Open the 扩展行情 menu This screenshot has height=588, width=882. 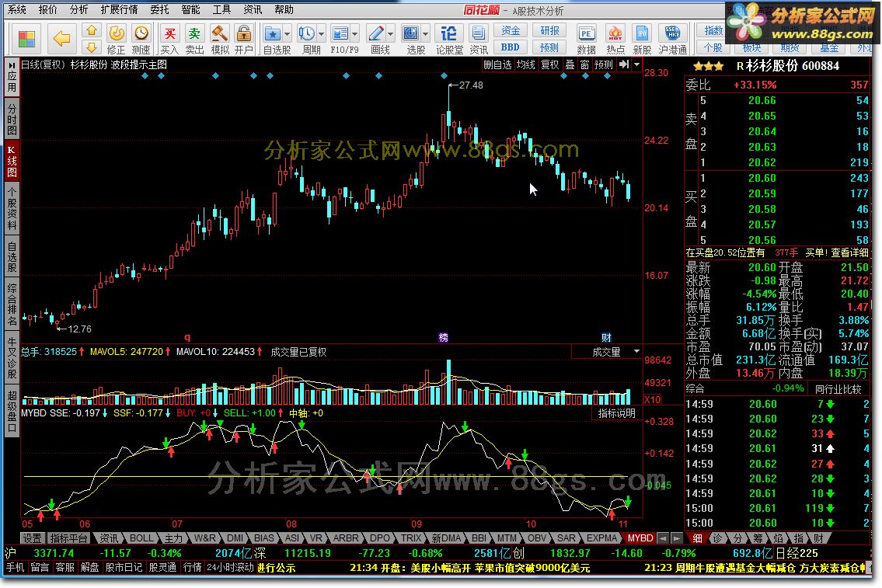119,9
